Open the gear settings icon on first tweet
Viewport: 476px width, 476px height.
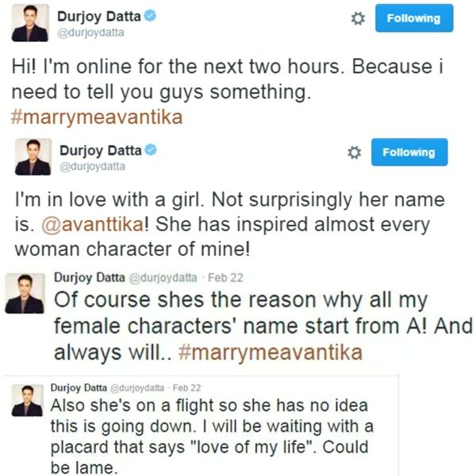[358, 19]
